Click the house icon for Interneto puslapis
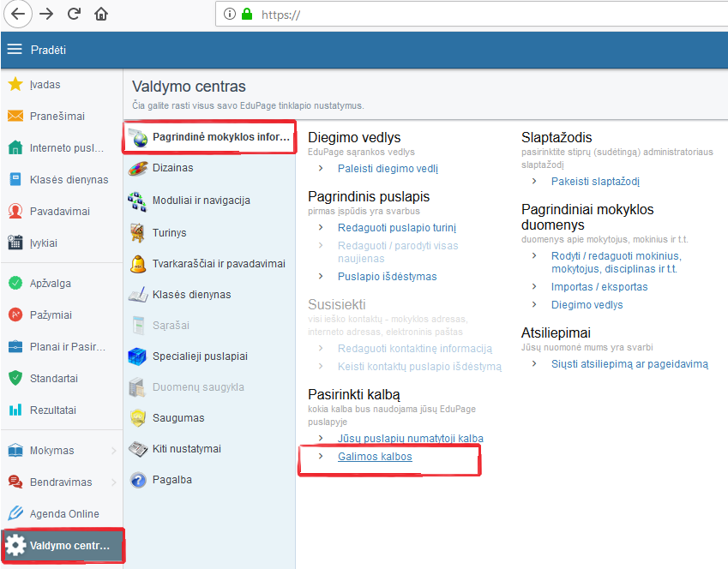 15,147
